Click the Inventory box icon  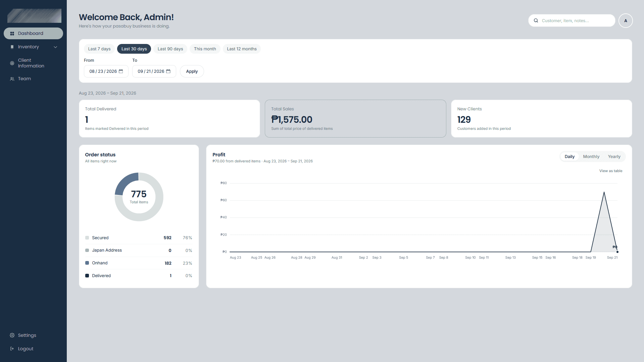(12, 47)
